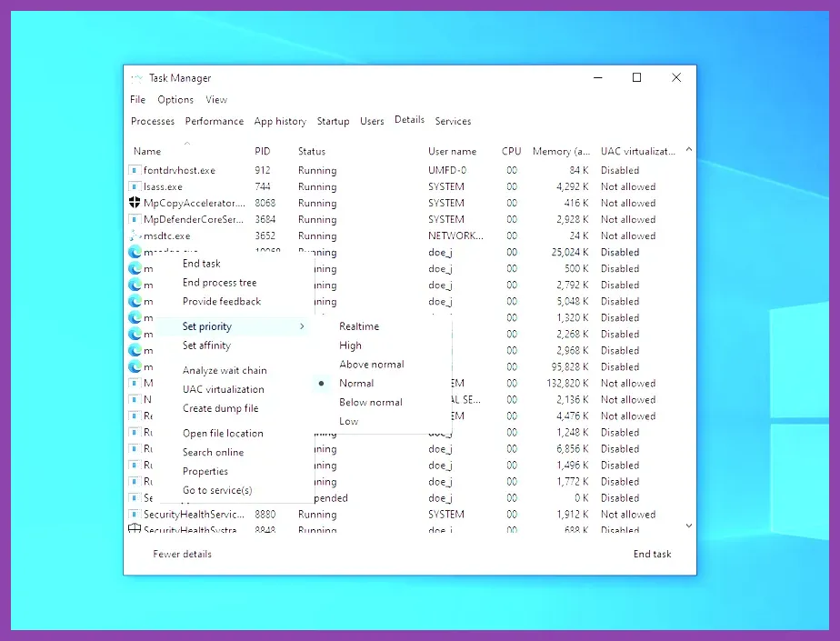
Task: Select Normal priority option
Action: click(356, 383)
